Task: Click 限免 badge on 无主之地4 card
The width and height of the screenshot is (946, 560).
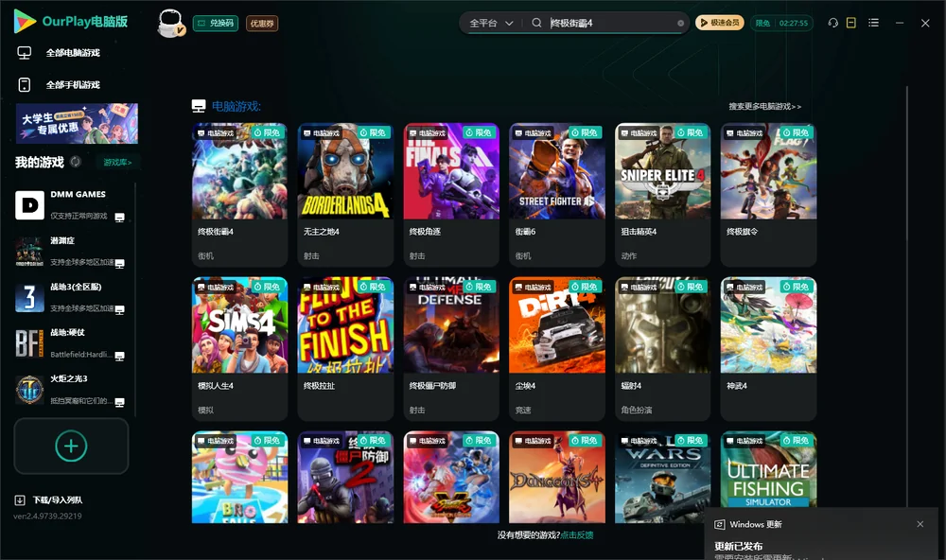Action: pos(372,132)
